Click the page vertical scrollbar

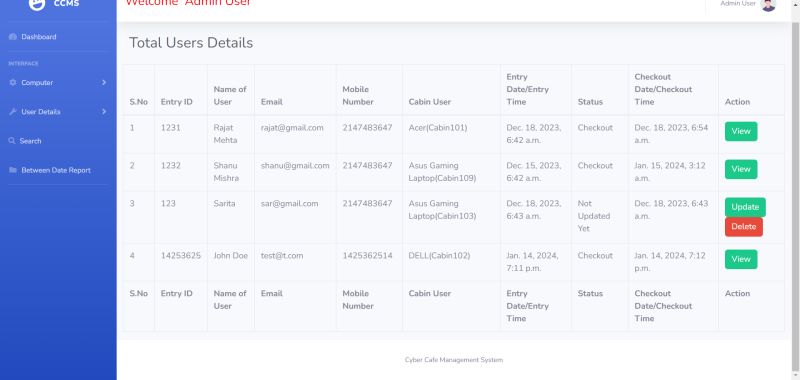point(795,194)
